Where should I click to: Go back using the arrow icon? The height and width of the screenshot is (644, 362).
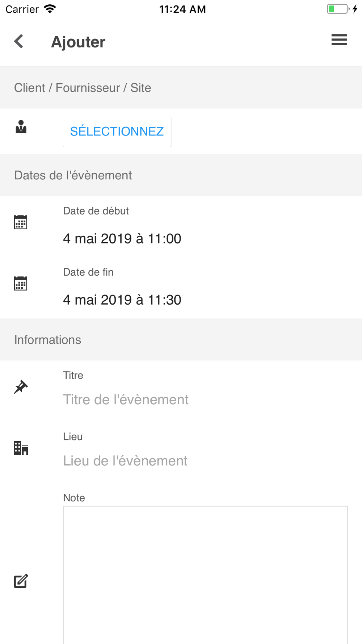pyautogui.click(x=19, y=41)
